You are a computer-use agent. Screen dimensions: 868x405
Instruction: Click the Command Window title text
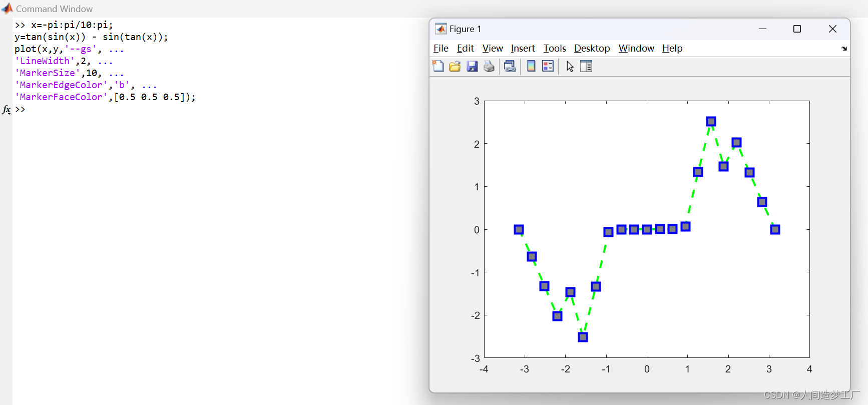click(x=54, y=9)
